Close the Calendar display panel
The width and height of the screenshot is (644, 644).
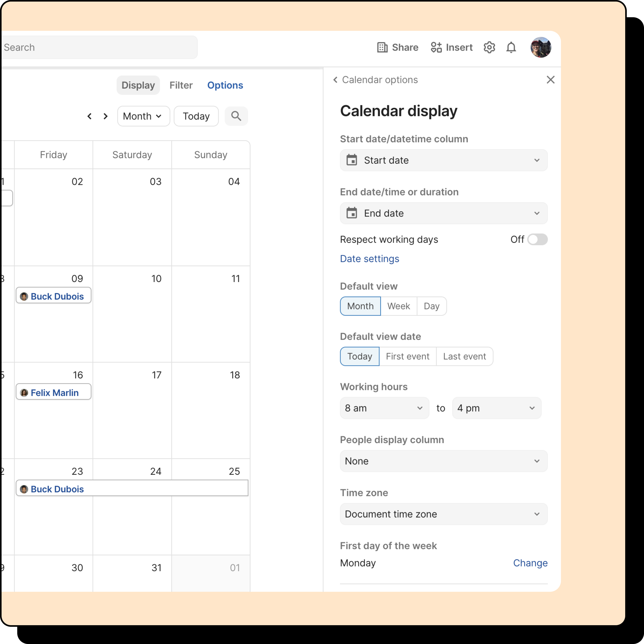(550, 80)
